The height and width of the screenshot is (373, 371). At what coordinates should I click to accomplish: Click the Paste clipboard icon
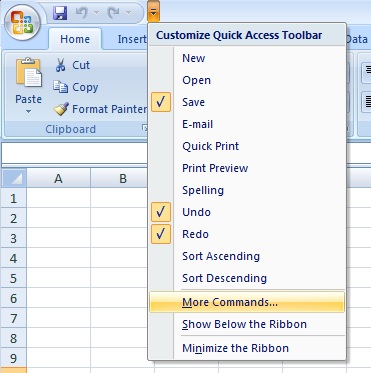point(29,72)
